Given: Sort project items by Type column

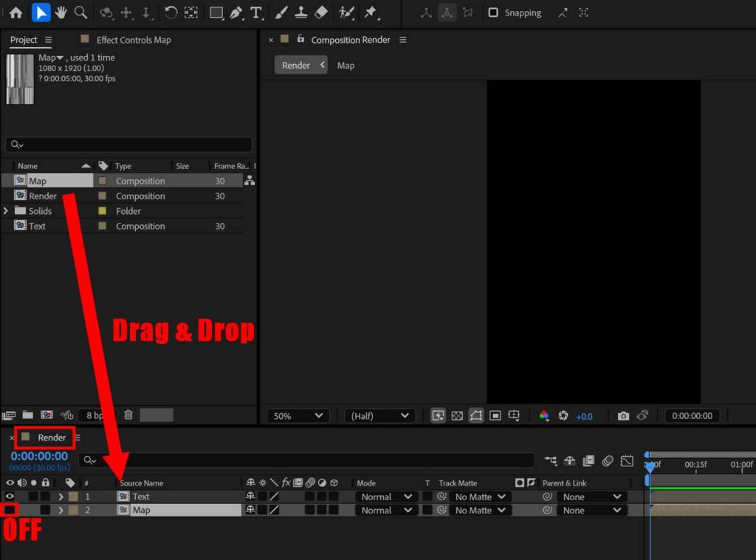Looking at the screenshot, I should pyautogui.click(x=123, y=166).
